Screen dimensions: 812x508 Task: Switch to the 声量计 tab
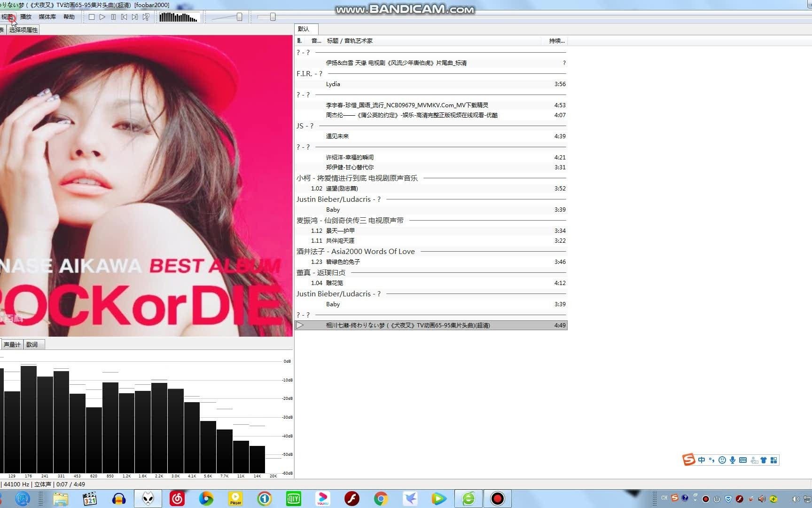(x=12, y=344)
